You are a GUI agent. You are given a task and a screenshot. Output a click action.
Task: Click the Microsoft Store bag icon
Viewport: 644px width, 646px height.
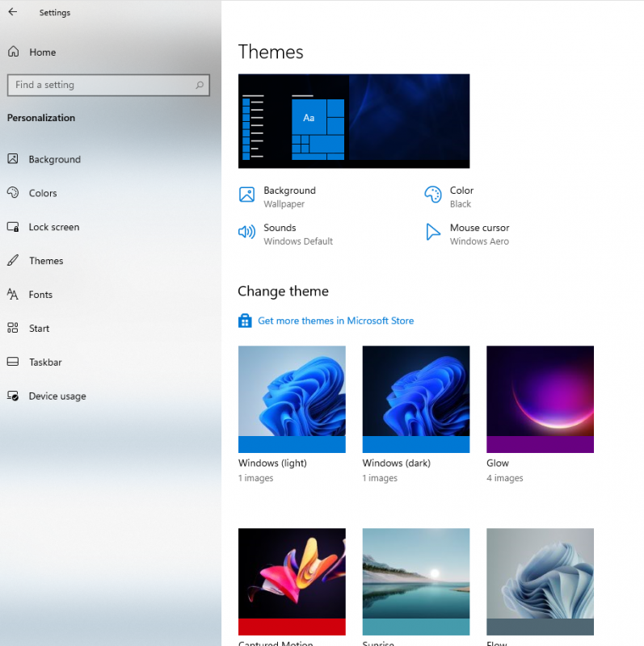point(245,321)
